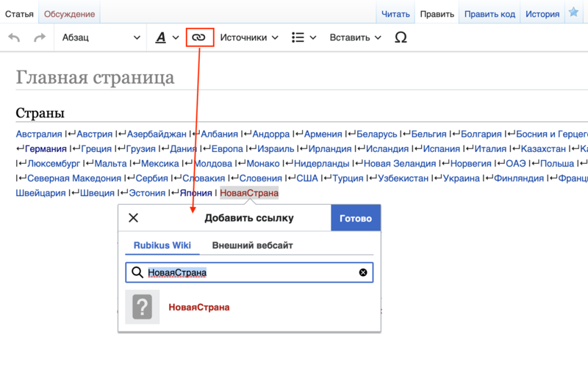This screenshot has height=370, width=588.
Task: Click the Северная Македония link
Action: coord(74,178)
